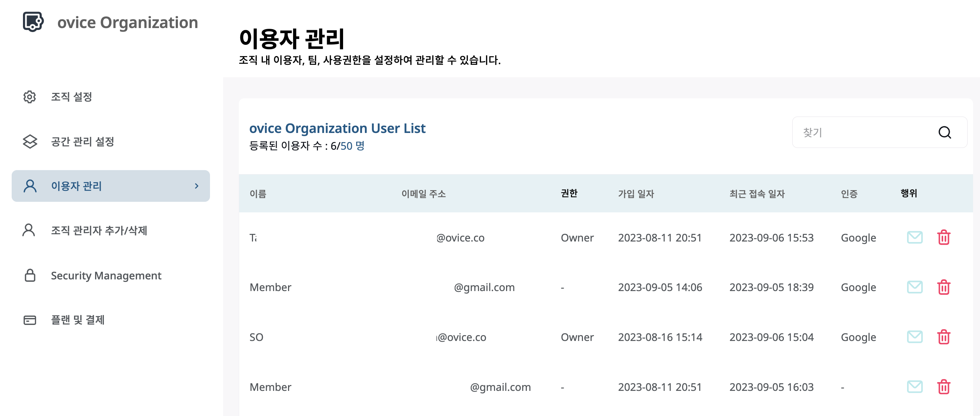The width and height of the screenshot is (980, 416).
Task: Click the Owner role in the SO row
Action: coord(577,337)
